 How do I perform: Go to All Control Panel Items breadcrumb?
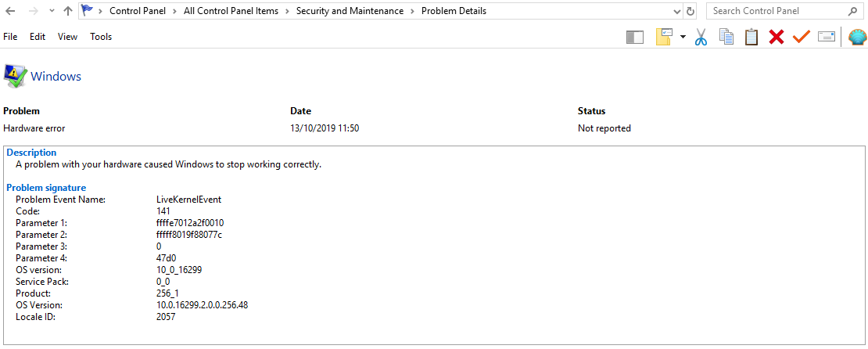[231, 10]
